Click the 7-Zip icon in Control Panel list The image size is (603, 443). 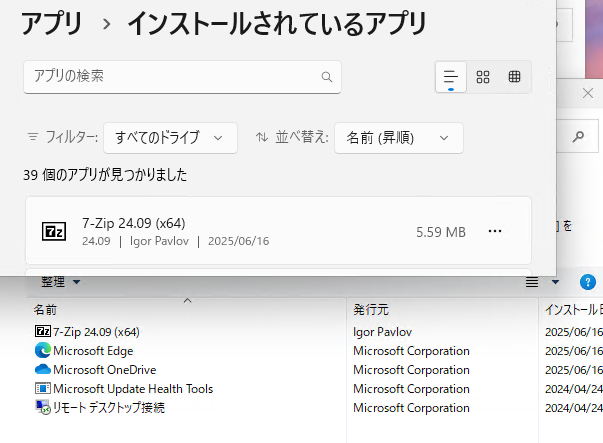(x=42, y=331)
